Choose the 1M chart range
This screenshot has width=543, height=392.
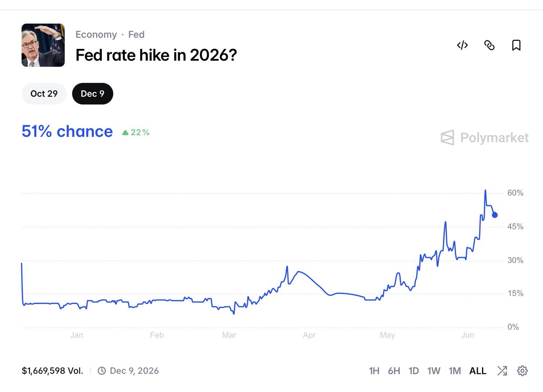[x=455, y=371]
